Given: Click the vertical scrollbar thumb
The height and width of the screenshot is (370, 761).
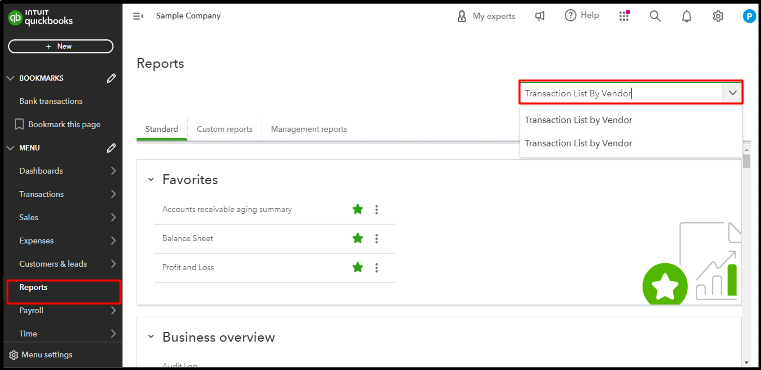Looking at the screenshot, I should pos(746,161).
